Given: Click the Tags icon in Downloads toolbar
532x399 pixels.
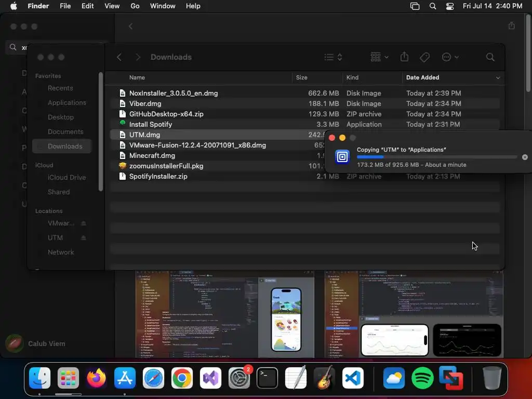Looking at the screenshot, I should (x=425, y=57).
